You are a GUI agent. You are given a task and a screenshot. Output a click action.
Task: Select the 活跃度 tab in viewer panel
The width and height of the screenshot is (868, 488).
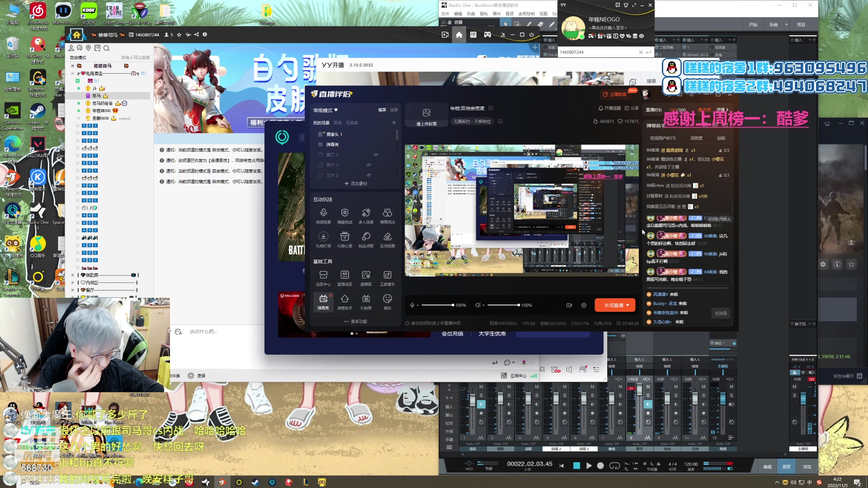coord(696,138)
